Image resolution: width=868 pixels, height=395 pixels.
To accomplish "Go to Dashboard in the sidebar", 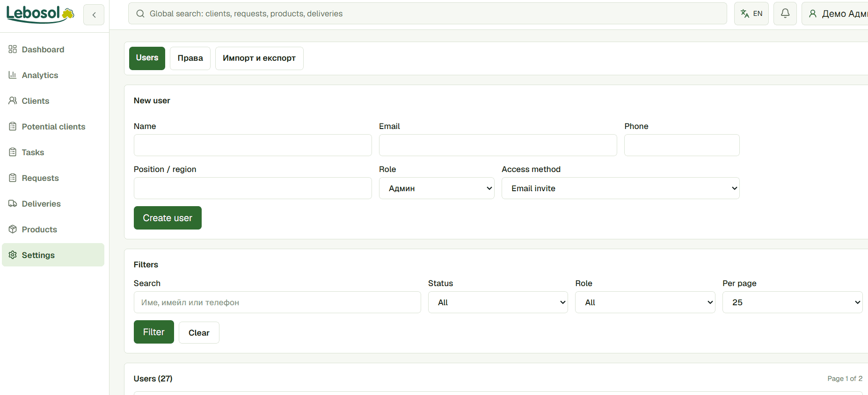I will click(53, 49).
